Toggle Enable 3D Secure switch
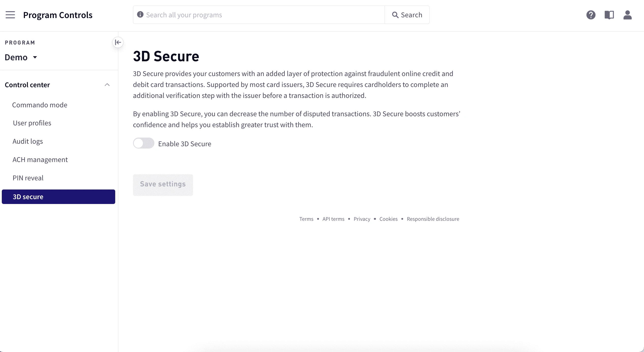Screen dimensions: 644x352 pyautogui.click(x=143, y=143)
